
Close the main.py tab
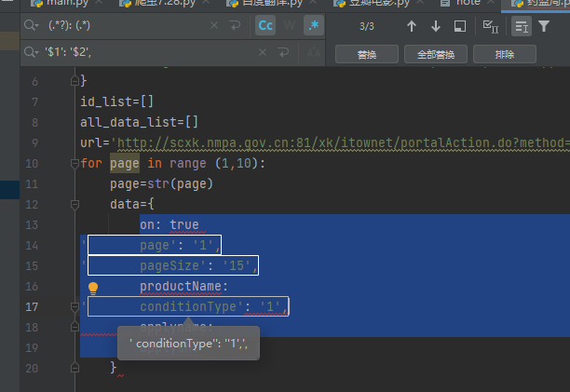[x=98, y=3]
